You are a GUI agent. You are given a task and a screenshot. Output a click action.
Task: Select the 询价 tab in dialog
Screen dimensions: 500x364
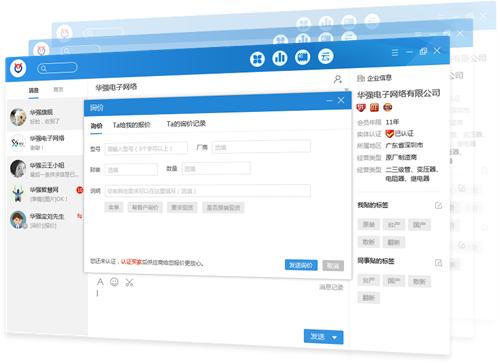(96, 126)
